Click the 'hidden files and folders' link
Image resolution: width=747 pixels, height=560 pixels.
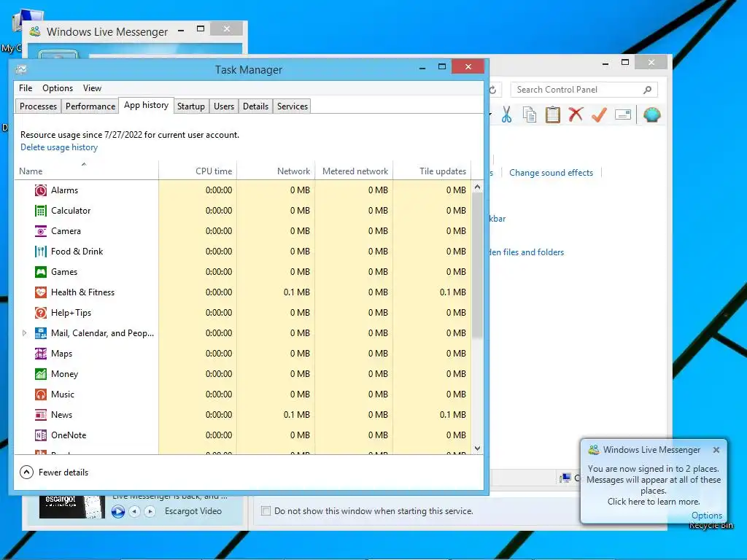(x=526, y=252)
